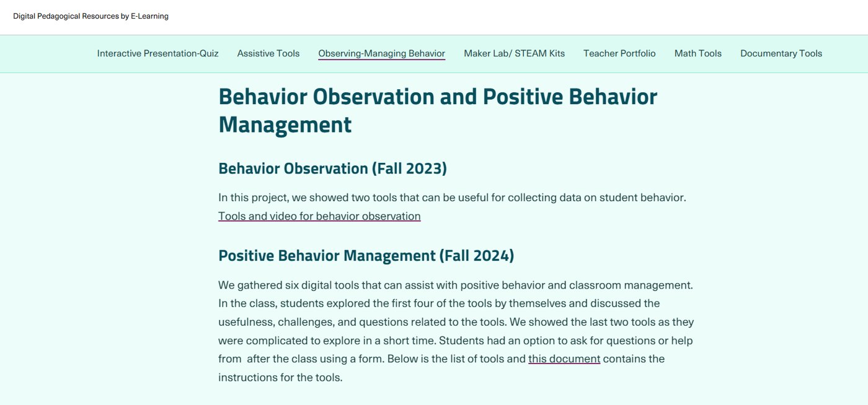Click the sentence starting 'In this project, we showed'
The height and width of the screenshot is (405, 868).
coord(452,198)
